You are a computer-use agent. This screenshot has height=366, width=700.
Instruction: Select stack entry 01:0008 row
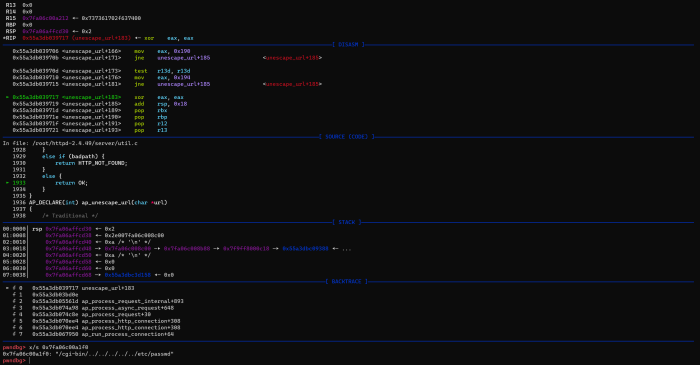[83, 236]
